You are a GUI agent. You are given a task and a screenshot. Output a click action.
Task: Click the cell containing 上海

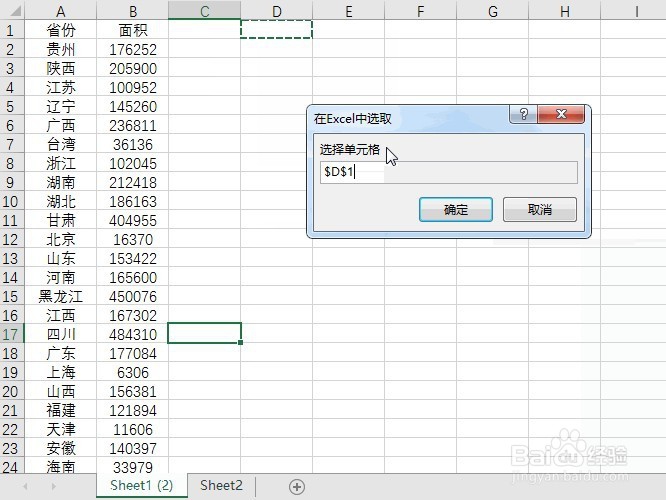61,373
